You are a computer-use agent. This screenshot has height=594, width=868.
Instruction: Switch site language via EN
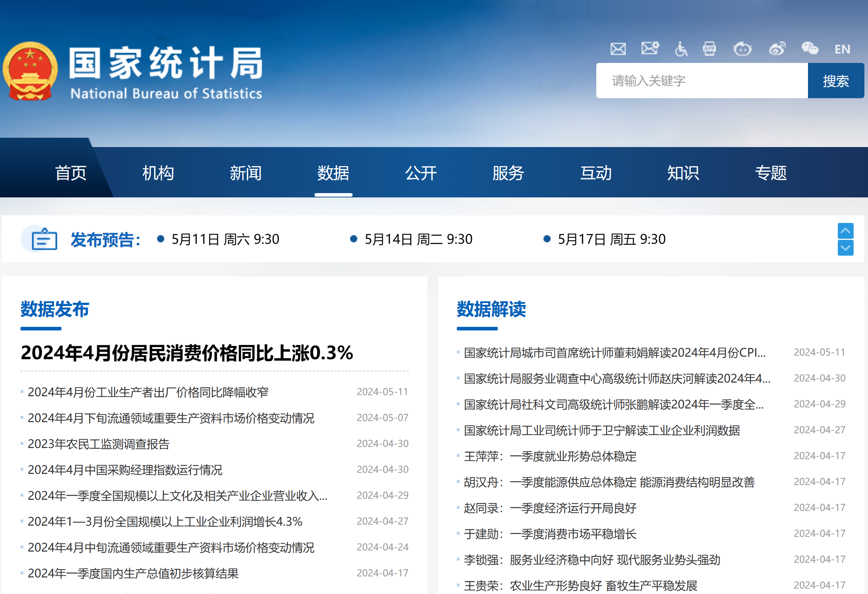[842, 49]
